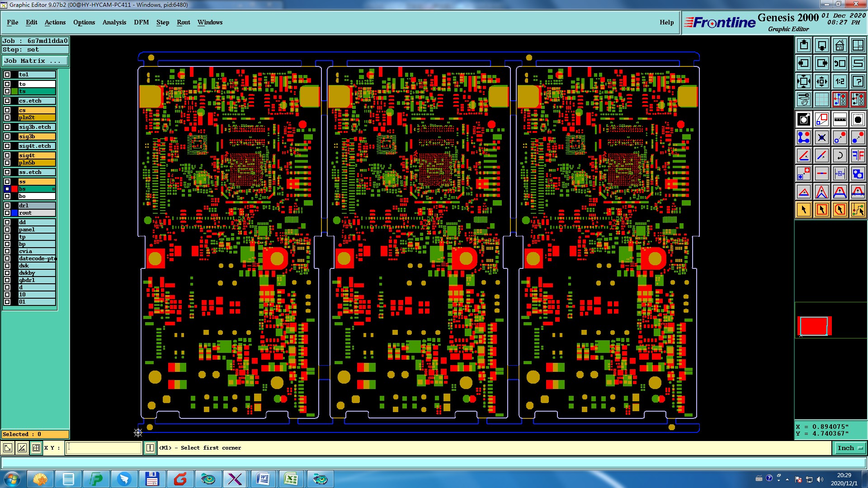Click the net selection pointer icon
This screenshot has height=488, width=868.
[858, 210]
